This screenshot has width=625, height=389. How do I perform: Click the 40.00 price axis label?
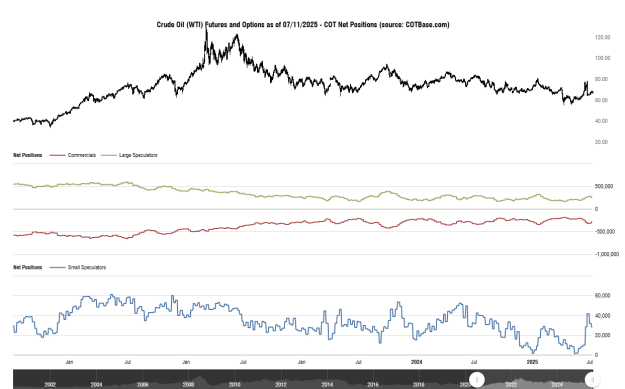click(x=601, y=121)
